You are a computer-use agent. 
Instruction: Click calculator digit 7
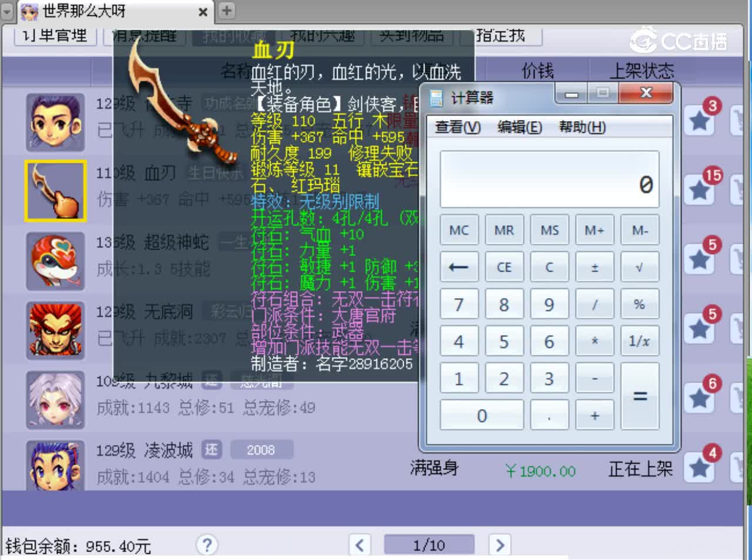pyautogui.click(x=459, y=305)
